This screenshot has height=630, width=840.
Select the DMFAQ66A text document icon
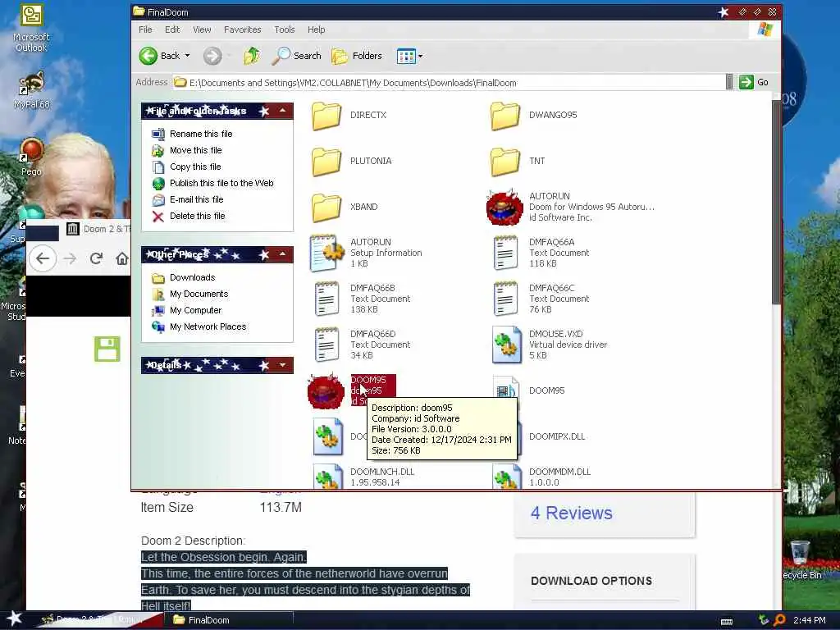tap(505, 253)
